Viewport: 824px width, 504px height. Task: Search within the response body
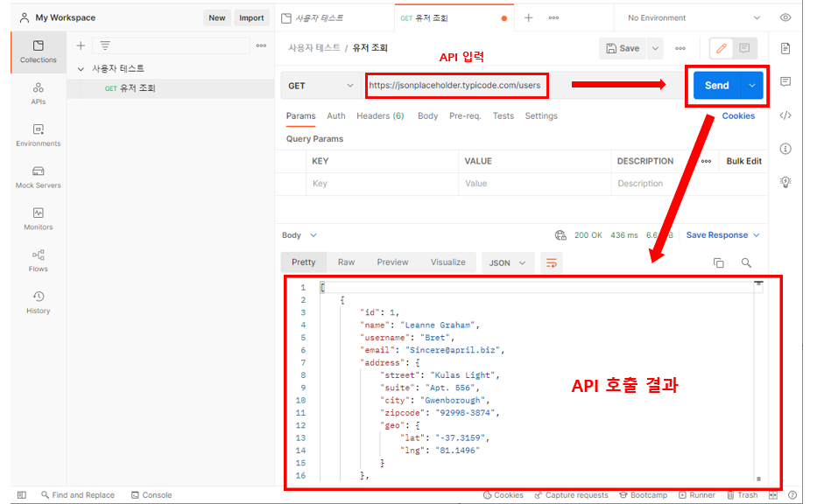click(x=746, y=263)
